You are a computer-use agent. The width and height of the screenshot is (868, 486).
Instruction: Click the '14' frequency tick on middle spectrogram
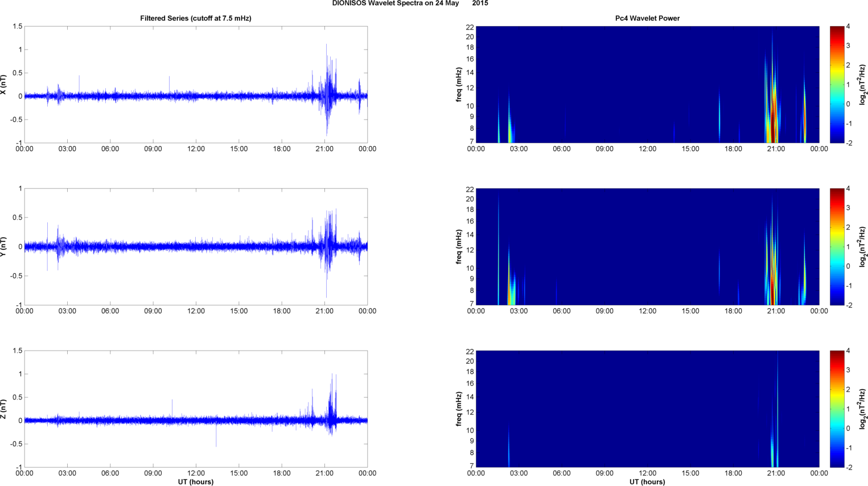[470, 235]
